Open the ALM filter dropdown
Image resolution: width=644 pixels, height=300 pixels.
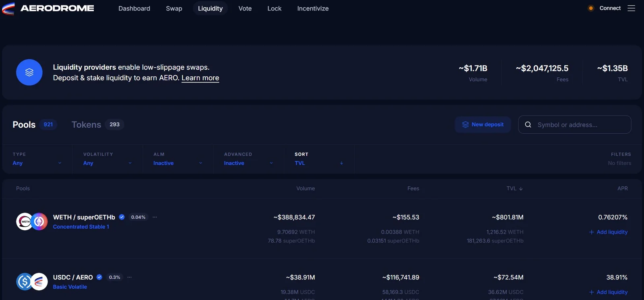178,159
